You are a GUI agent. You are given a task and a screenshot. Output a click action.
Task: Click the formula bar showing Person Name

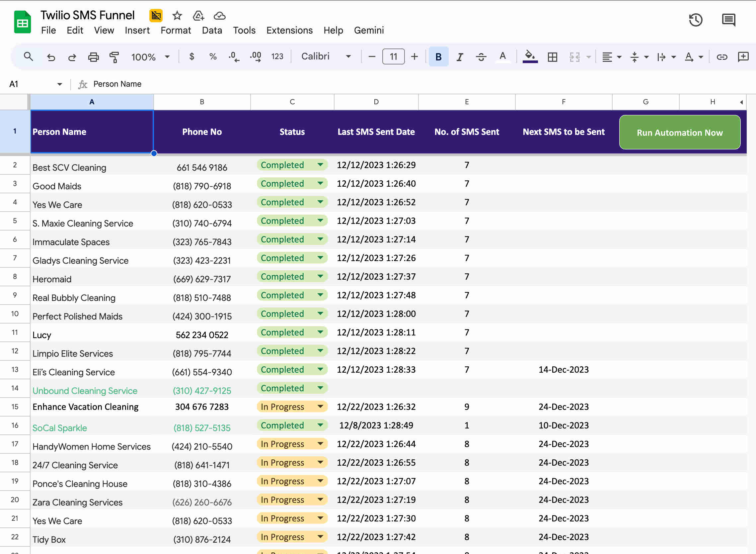(416, 84)
